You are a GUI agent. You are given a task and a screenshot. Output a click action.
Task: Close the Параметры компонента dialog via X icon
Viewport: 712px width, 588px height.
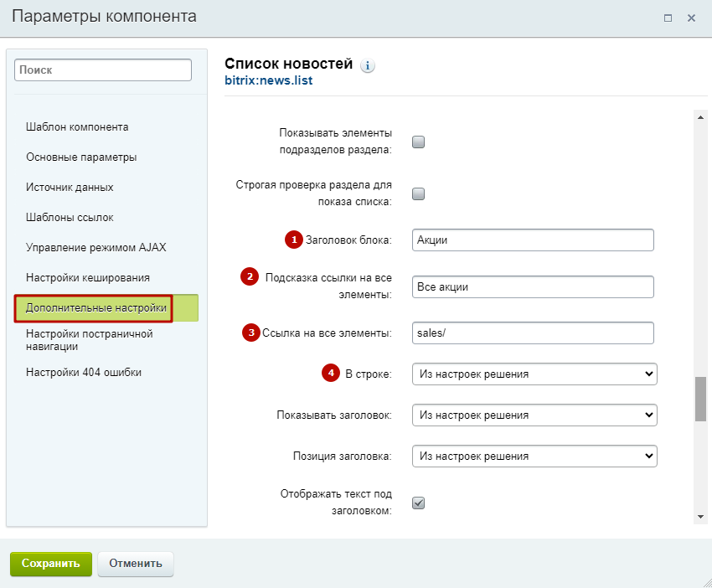coord(691,18)
